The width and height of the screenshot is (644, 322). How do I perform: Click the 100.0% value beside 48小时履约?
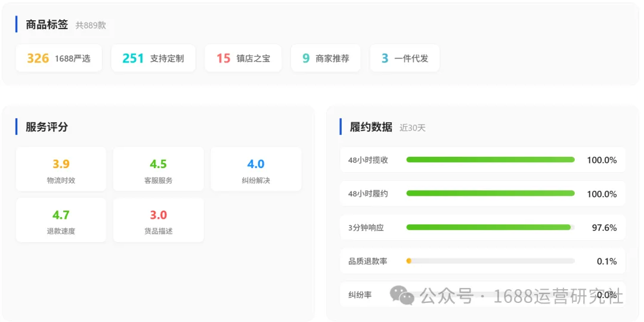click(x=602, y=194)
